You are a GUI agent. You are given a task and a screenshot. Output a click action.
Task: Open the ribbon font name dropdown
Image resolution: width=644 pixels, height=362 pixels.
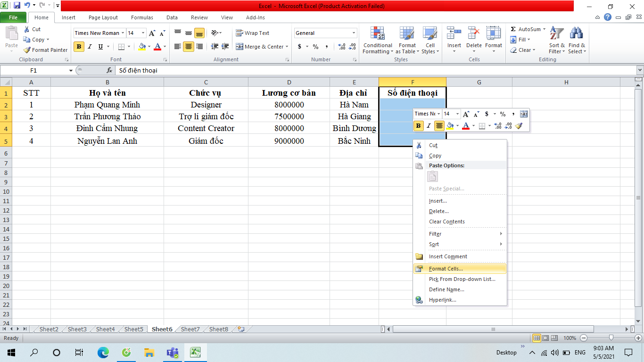123,33
